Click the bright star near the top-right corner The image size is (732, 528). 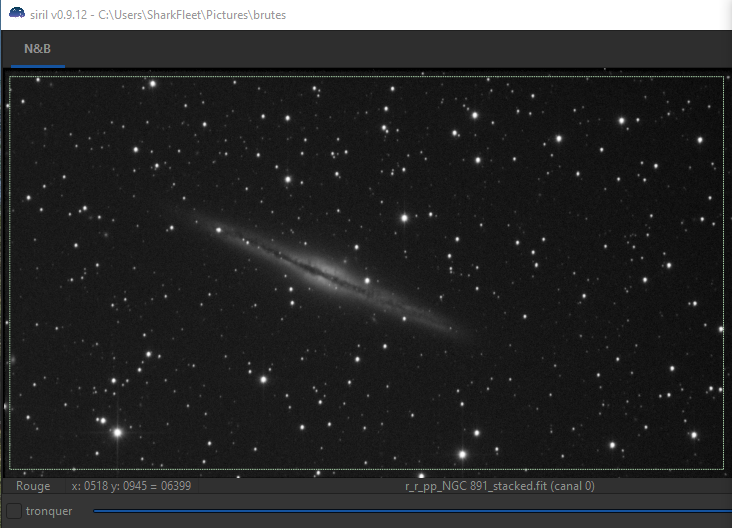[621, 120]
